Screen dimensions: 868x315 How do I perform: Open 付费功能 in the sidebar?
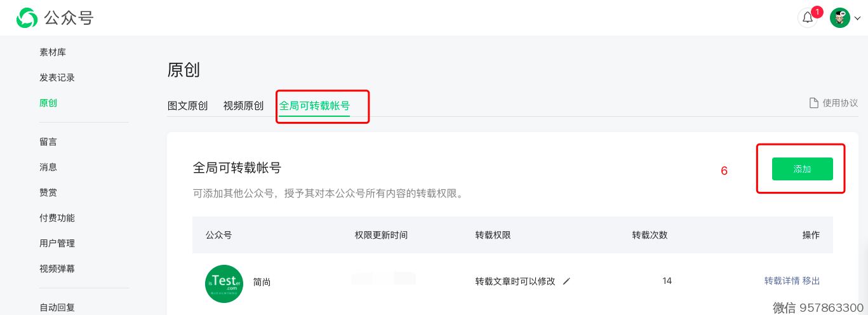point(57,218)
